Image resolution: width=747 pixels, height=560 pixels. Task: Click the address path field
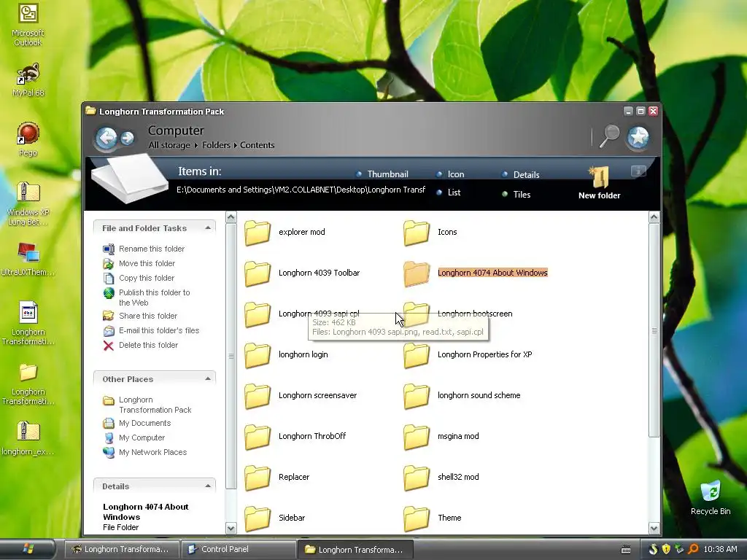pos(301,190)
